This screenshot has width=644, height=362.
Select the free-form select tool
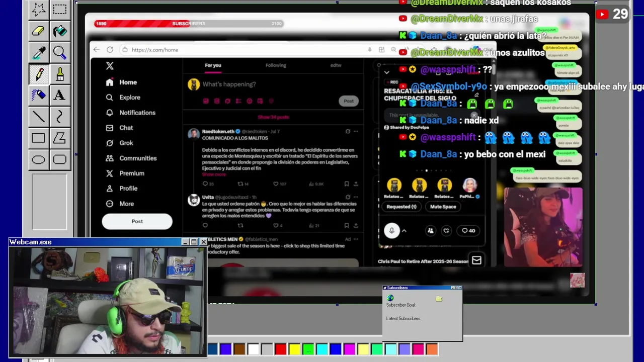(39, 9)
